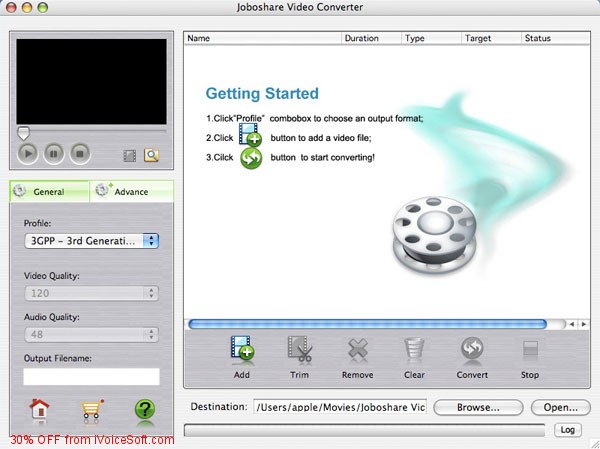
Task: Click the Pause button under preview
Action: coord(54,153)
